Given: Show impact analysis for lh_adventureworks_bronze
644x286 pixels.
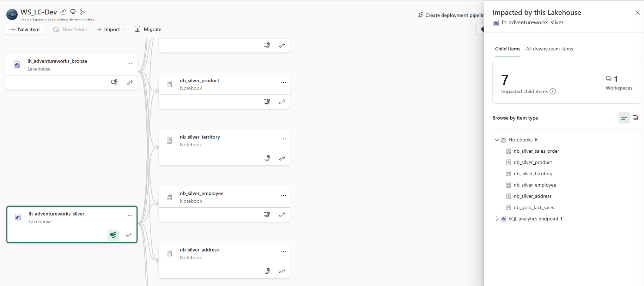Looking at the screenshot, I should point(114,82).
